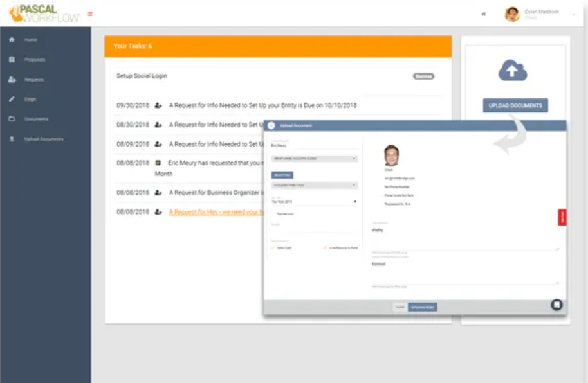Close Upload Document dialog via round header icon
This screenshot has height=383, width=588.
(x=271, y=125)
